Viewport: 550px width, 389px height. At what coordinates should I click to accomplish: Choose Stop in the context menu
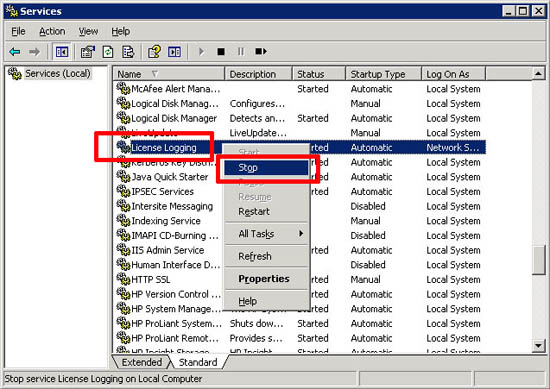266,168
